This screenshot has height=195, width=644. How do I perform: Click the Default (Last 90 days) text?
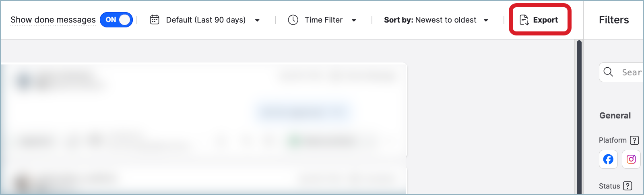(x=206, y=20)
